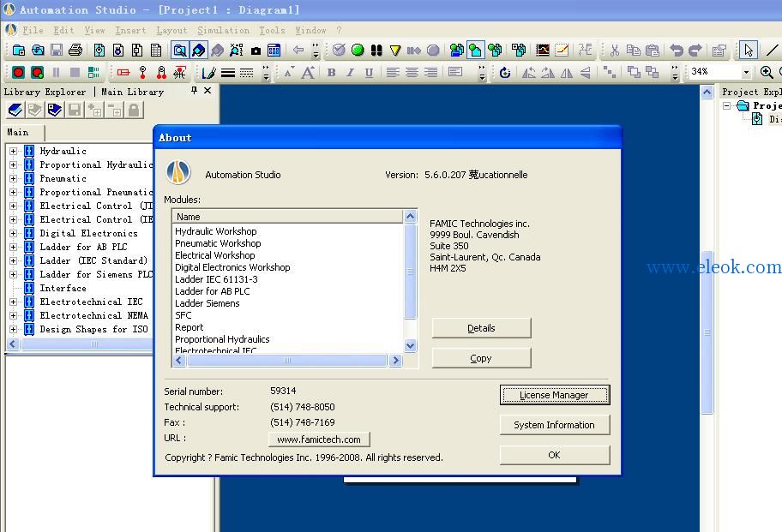782x532 pixels.
Task: Expand the Design Shapes for ISO node
Action: [13, 329]
